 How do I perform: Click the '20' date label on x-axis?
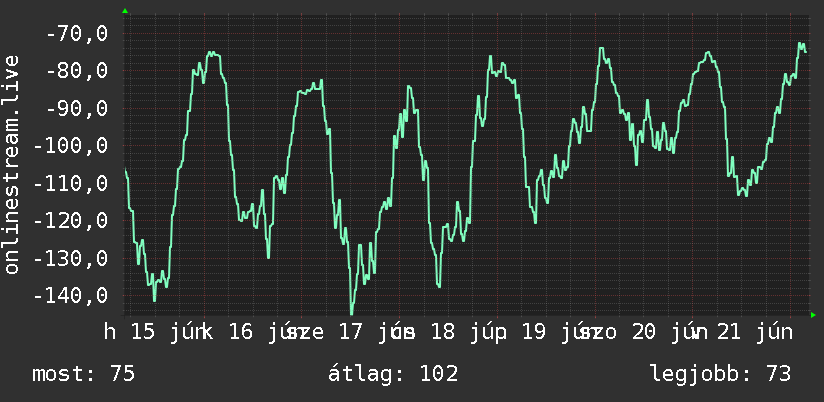pos(644,332)
